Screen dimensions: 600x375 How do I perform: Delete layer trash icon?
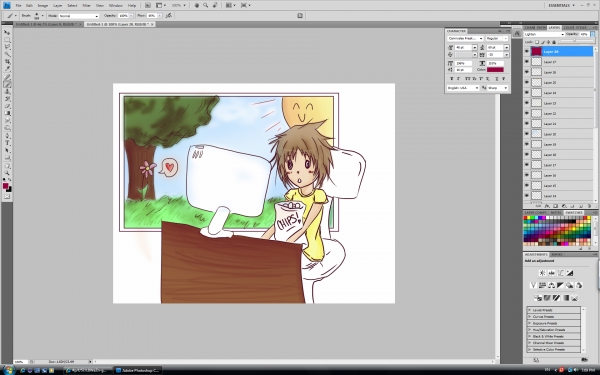589,206
